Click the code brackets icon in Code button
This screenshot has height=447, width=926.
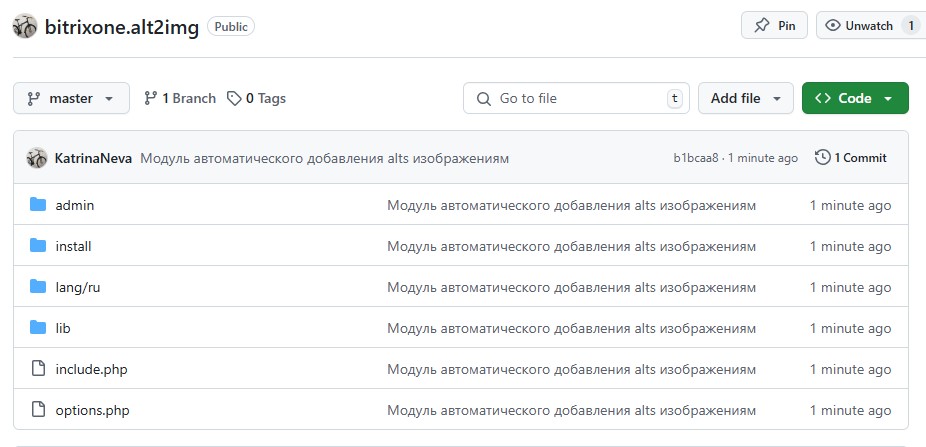[823, 98]
